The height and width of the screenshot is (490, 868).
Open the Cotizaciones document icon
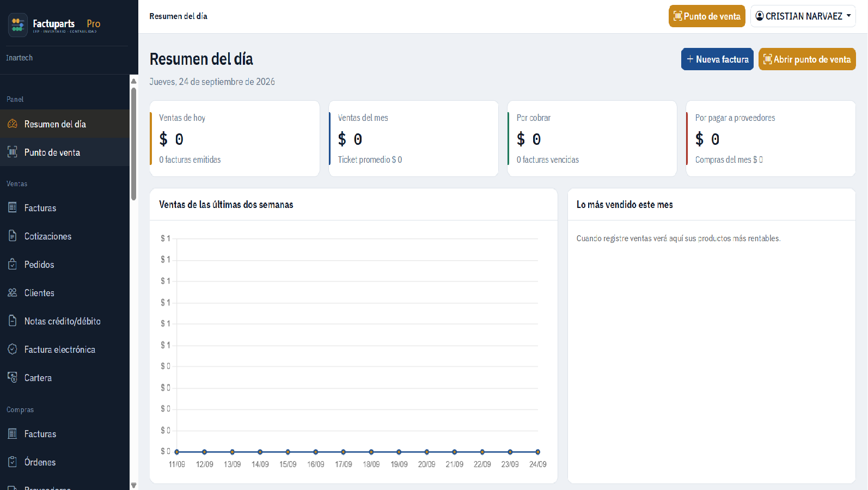[13, 236]
